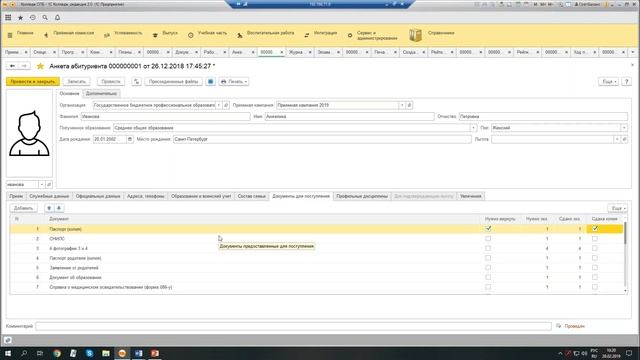Check Нужно вернуть for Документ об образовании row

488,278
